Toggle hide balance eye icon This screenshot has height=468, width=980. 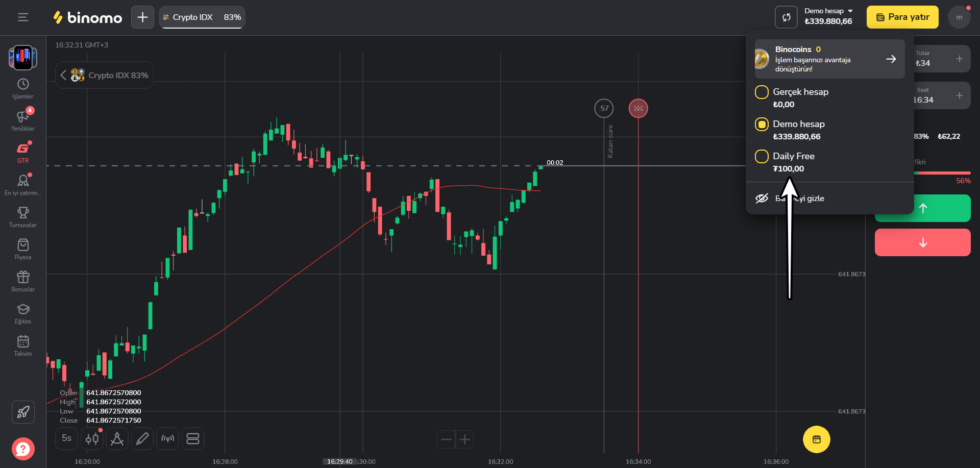762,199
